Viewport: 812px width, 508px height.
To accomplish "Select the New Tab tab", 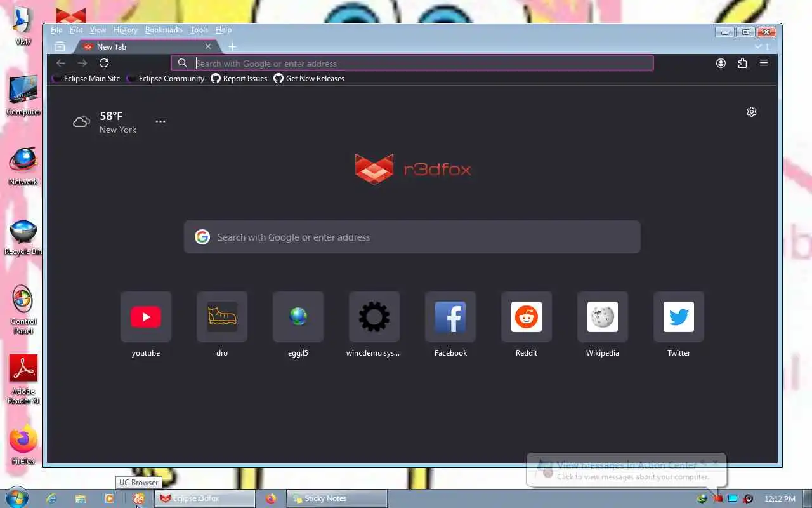I will (x=147, y=46).
